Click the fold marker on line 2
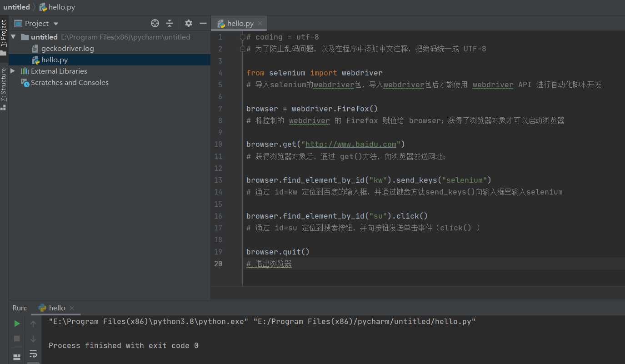The width and height of the screenshot is (625, 364). 242,49
